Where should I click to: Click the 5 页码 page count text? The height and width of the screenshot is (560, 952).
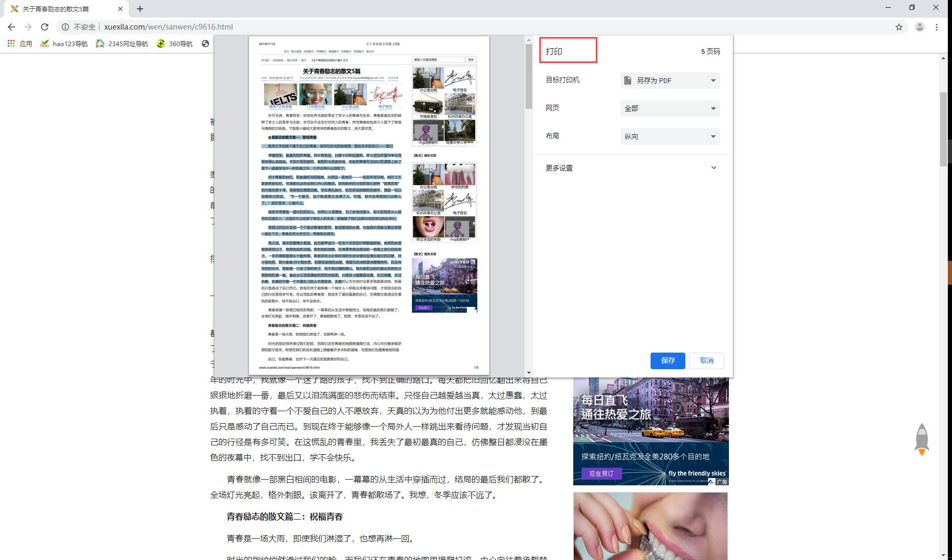710,51
